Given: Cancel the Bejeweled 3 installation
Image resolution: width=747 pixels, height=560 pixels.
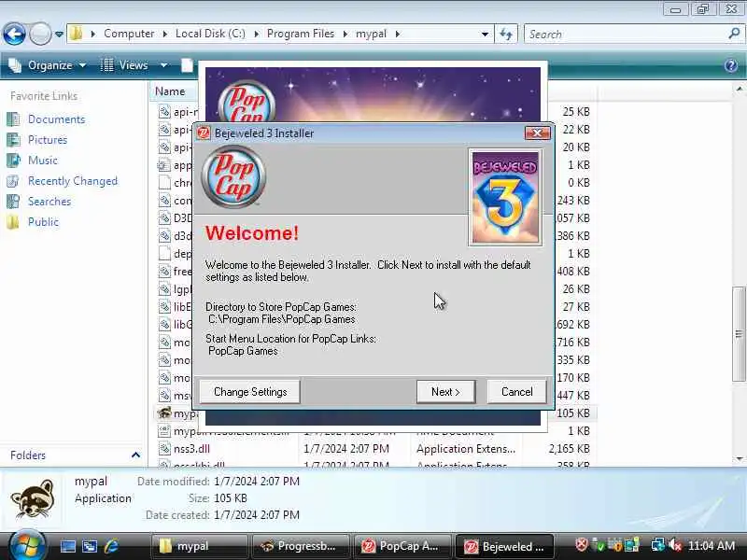Looking at the screenshot, I should [517, 392].
